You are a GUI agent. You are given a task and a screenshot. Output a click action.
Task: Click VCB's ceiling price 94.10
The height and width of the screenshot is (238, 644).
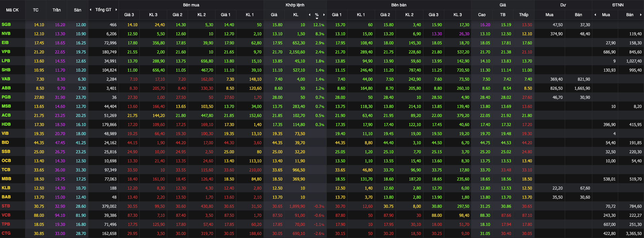coord(60,215)
